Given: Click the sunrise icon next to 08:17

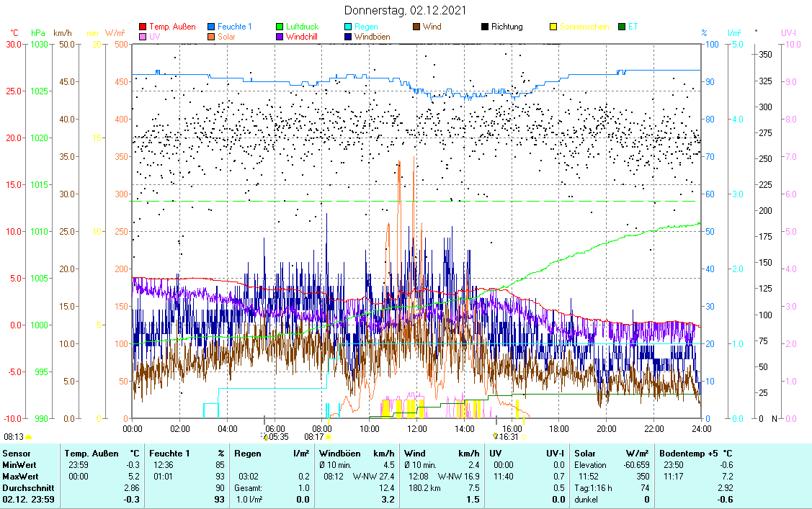Looking at the screenshot, I should (x=329, y=436).
